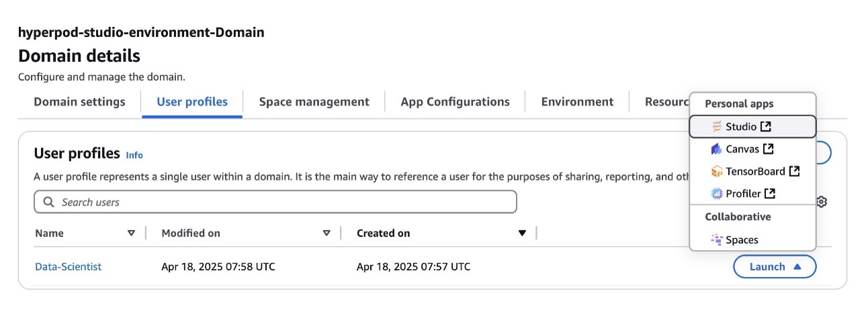
Task: Select the App Configurations tab
Action: 455,102
